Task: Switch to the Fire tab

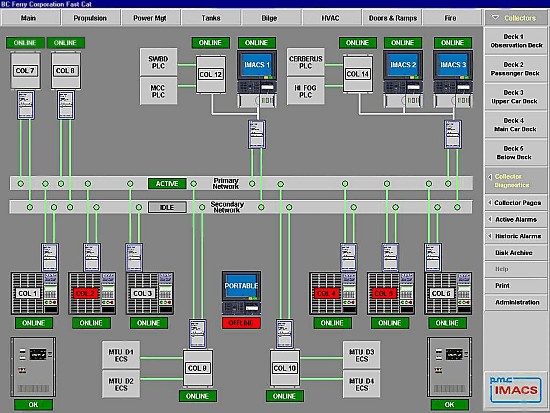Action: 451,18
